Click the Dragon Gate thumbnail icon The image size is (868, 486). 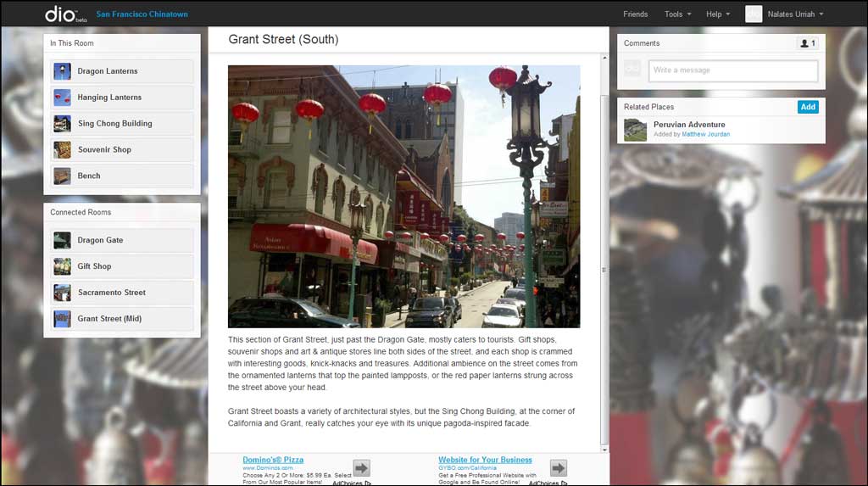(62, 240)
